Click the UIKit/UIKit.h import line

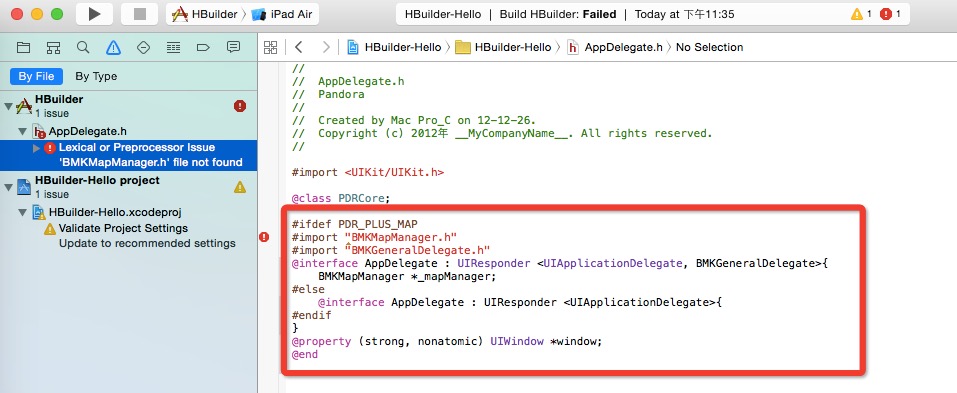(x=368, y=173)
